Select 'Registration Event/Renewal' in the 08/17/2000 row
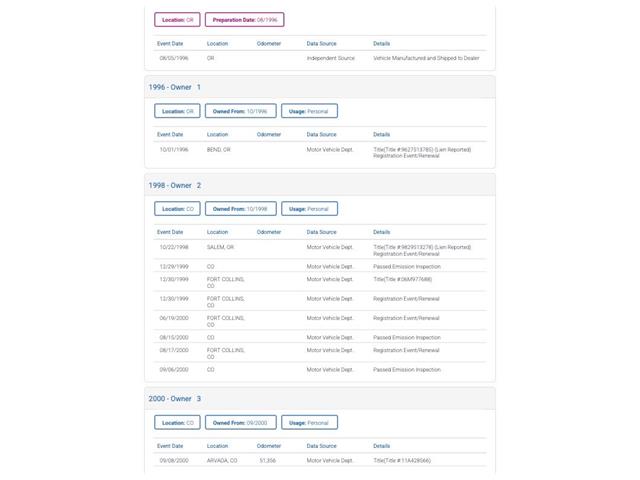This screenshot has height=480, width=640. tap(406, 350)
